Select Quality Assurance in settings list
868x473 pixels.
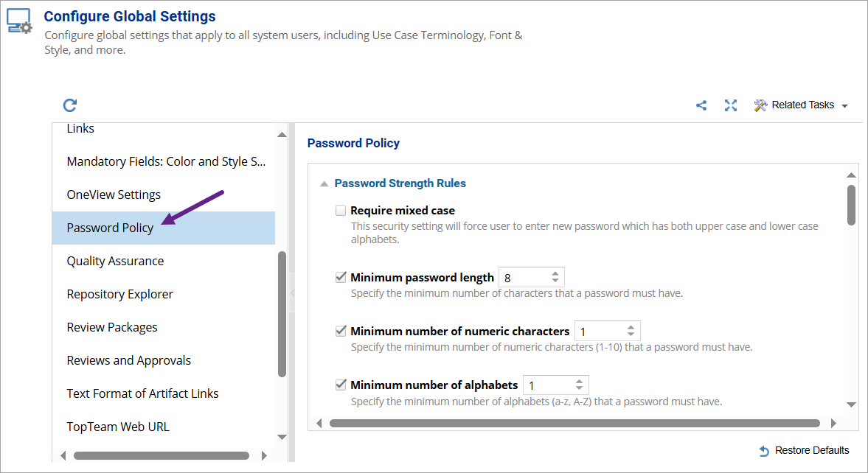click(x=115, y=261)
